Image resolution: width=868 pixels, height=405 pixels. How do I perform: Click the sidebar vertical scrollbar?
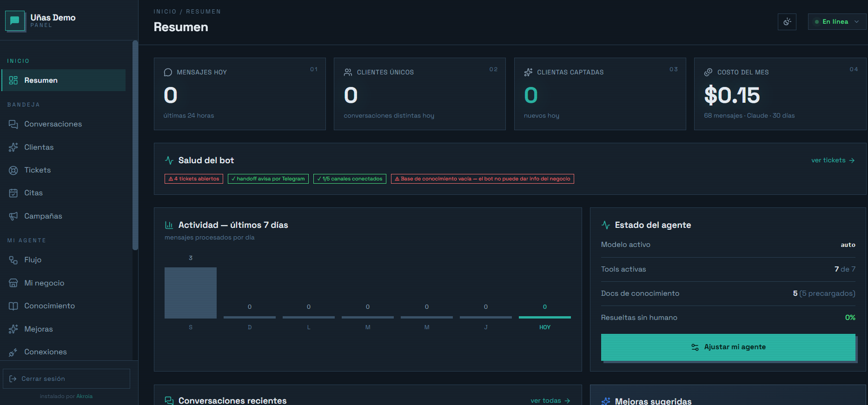coord(135,146)
